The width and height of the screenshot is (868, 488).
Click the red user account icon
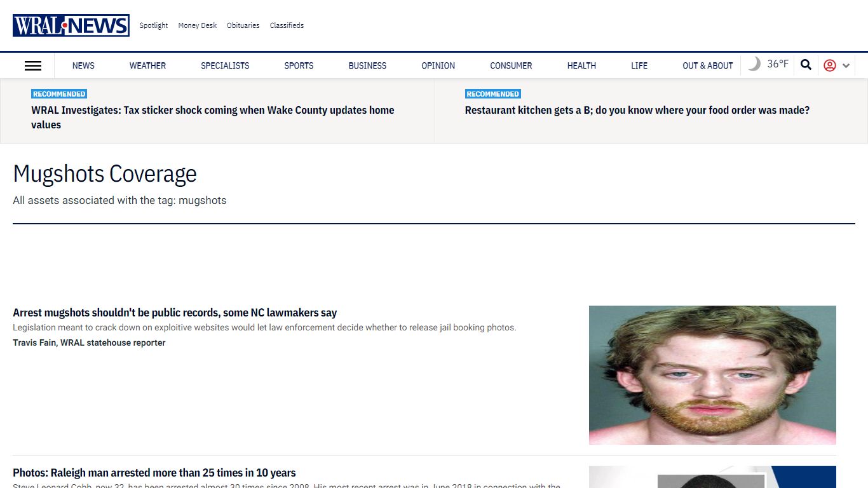click(x=829, y=65)
